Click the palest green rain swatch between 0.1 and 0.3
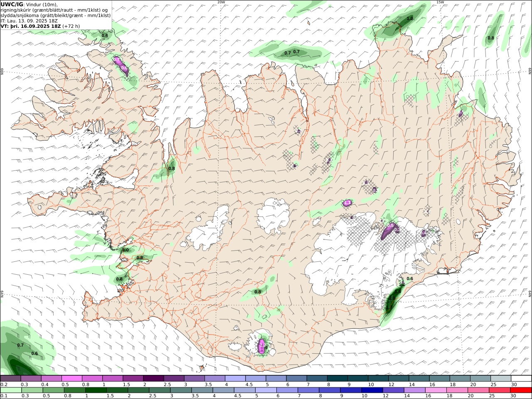Screen dimensions: 532x399 point(10,390)
